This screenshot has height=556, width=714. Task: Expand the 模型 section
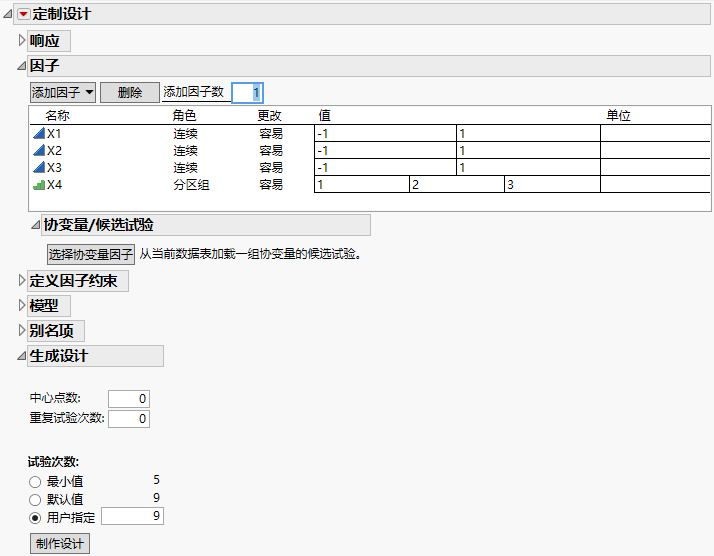click(x=21, y=305)
